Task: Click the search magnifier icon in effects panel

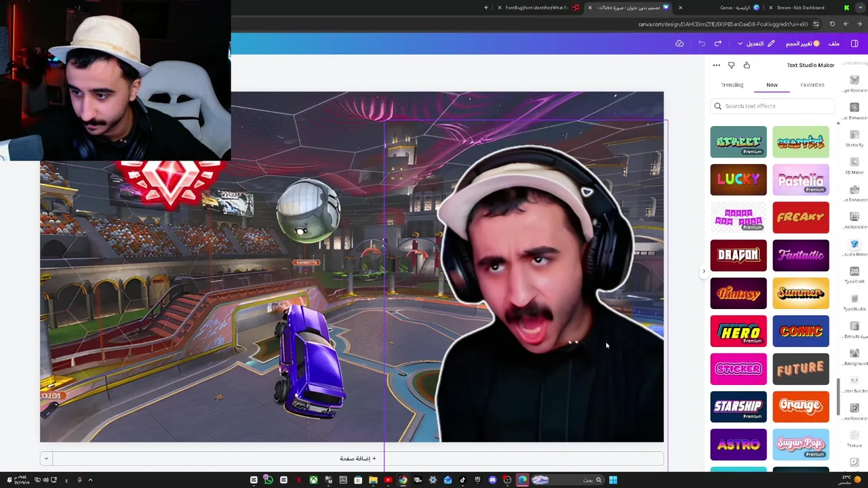Action: tap(717, 106)
